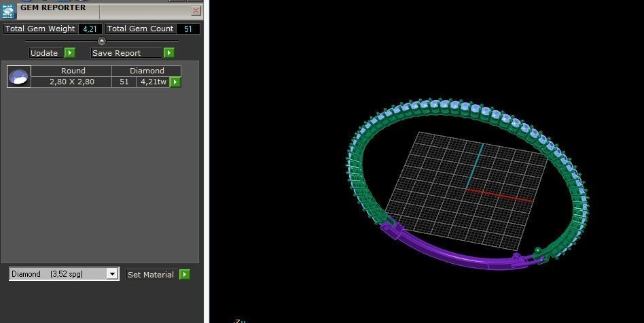
Task: Click the green arrow next to 4,21tw
Action: click(175, 82)
